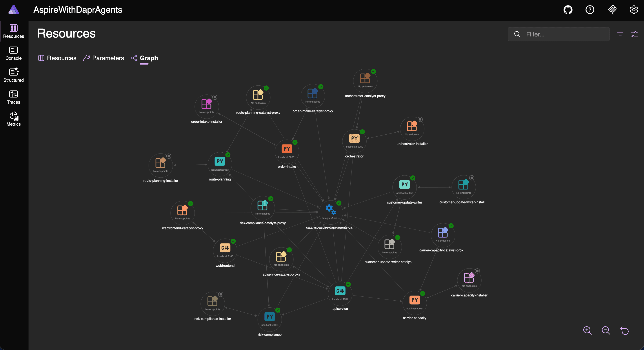Open Metrics page in sidebar
Screen dimensions: 644x350
coord(13,119)
